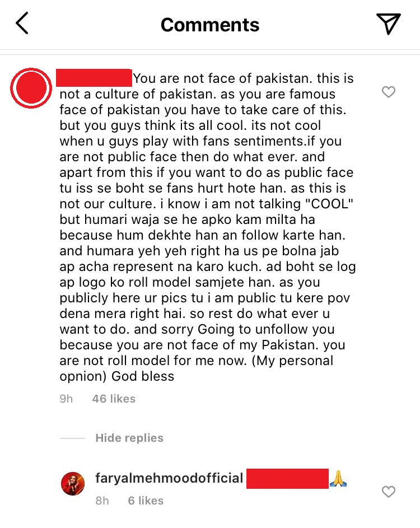The width and height of the screenshot is (420, 528).
Task: Go back using the left arrow
Action: 22,24
